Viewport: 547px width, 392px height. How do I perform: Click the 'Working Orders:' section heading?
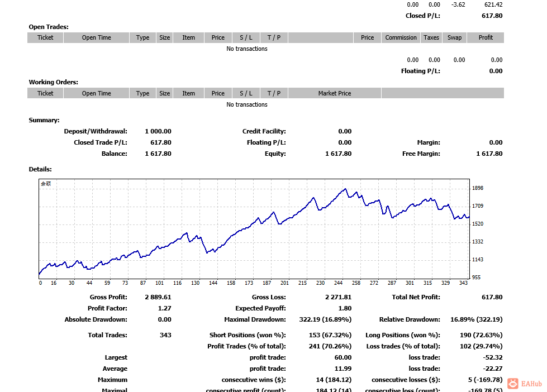(54, 82)
